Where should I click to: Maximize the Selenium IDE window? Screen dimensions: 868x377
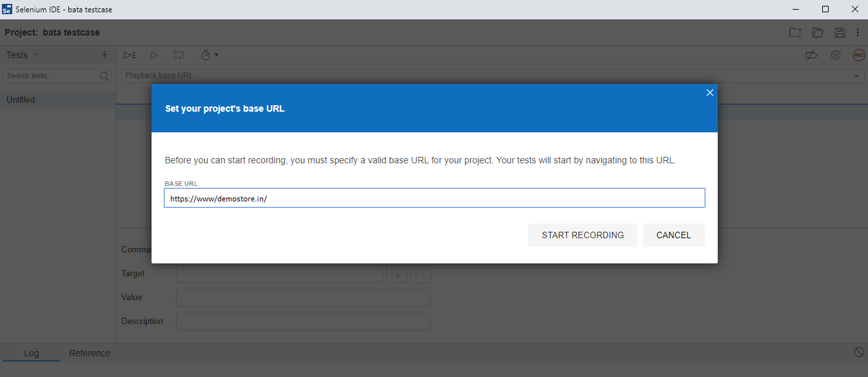pyautogui.click(x=825, y=9)
